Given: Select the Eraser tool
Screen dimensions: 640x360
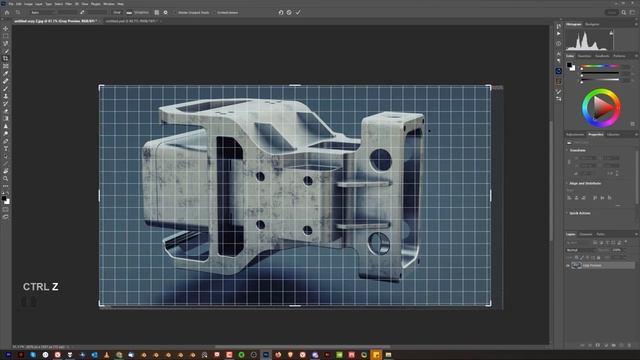Looking at the screenshot, I should click(6, 111).
